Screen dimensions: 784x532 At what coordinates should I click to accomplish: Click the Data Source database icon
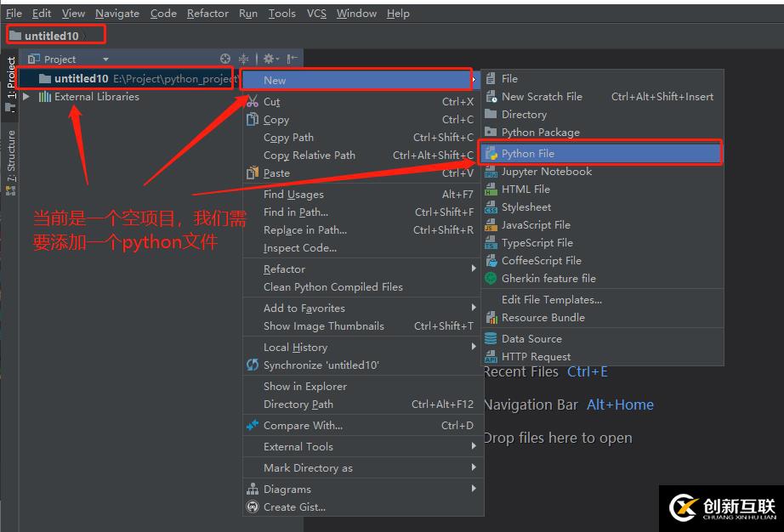coord(491,339)
